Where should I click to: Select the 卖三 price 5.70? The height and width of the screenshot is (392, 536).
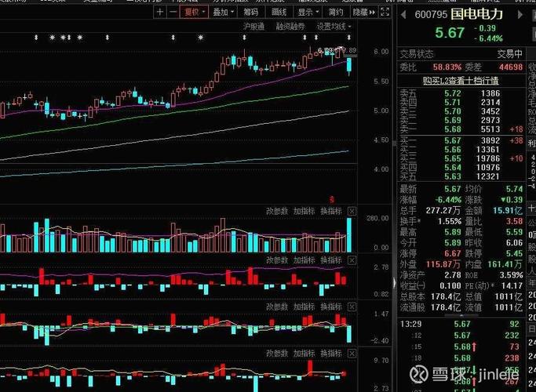(453, 111)
